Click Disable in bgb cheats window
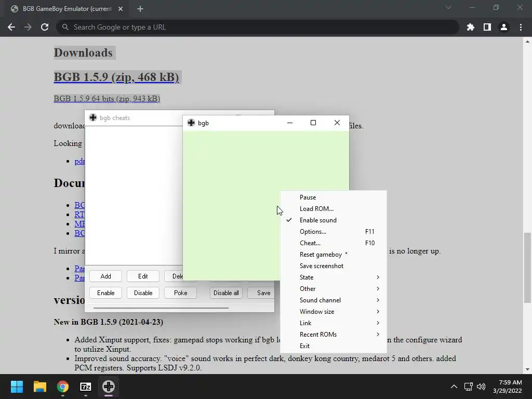The height and width of the screenshot is (399, 532). [143, 293]
